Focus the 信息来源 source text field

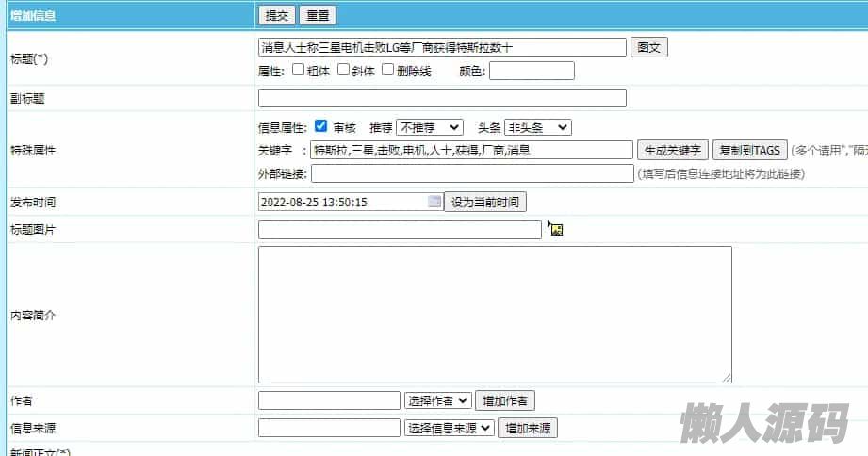(329, 428)
